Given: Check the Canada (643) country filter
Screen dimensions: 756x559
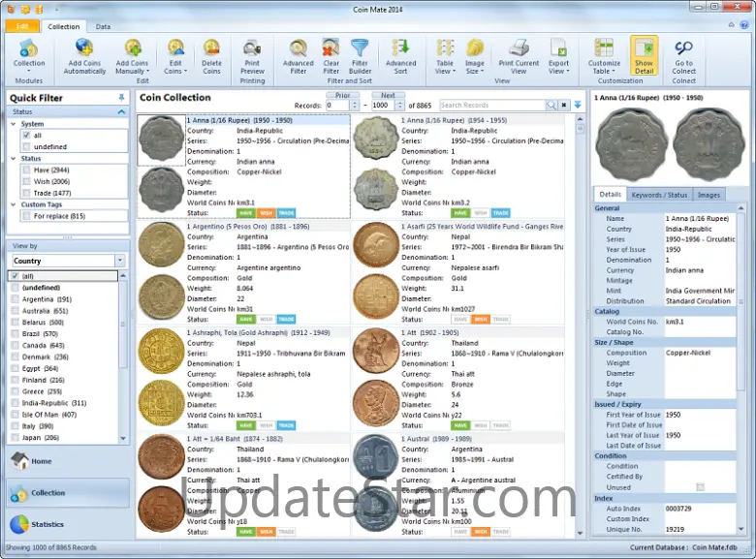Looking at the screenshot, I should click(x=15, y=346).
